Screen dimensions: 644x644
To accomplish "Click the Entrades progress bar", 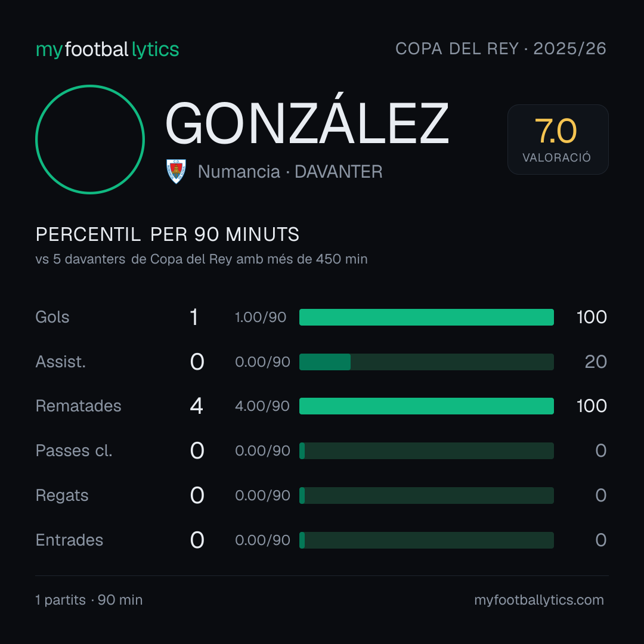I will (x=426, y=540).
